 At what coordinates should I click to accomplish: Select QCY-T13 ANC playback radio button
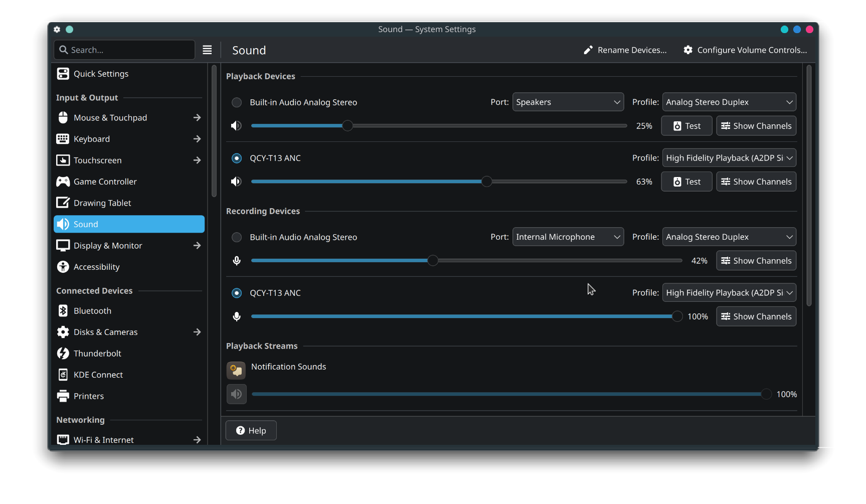237,158
